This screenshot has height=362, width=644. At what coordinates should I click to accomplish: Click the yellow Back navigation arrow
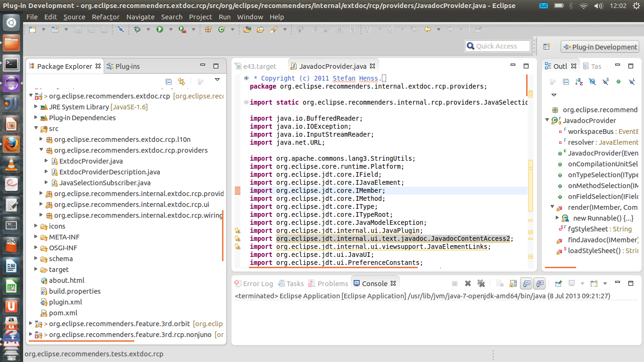point(428,29)
